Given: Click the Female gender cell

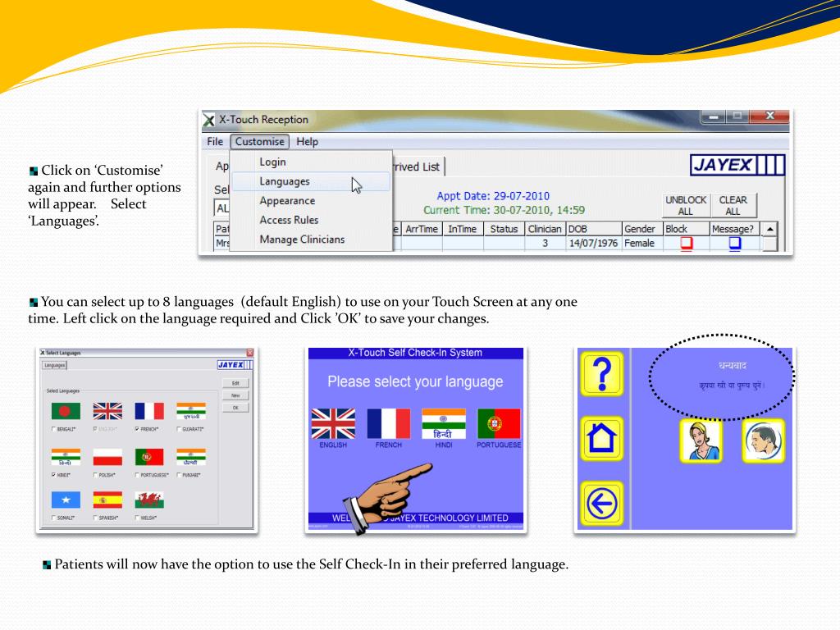Looking at the screenshot, I should [x=641, y=243].
